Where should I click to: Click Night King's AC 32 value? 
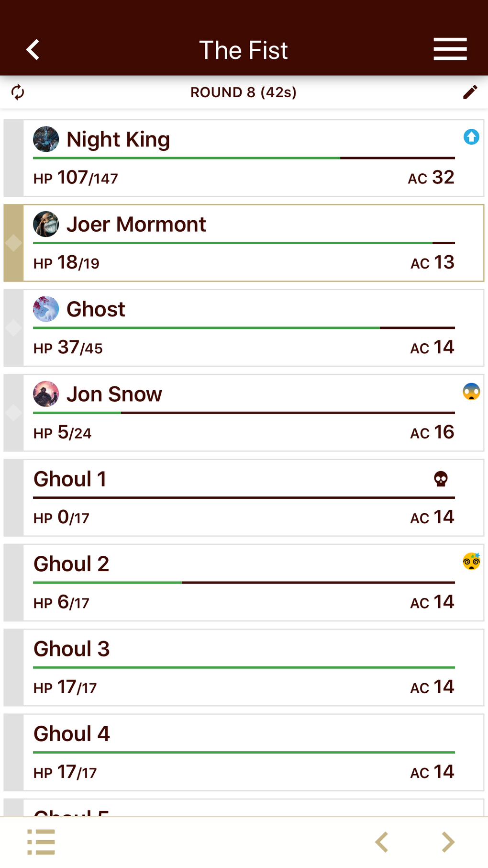point(431,178)
